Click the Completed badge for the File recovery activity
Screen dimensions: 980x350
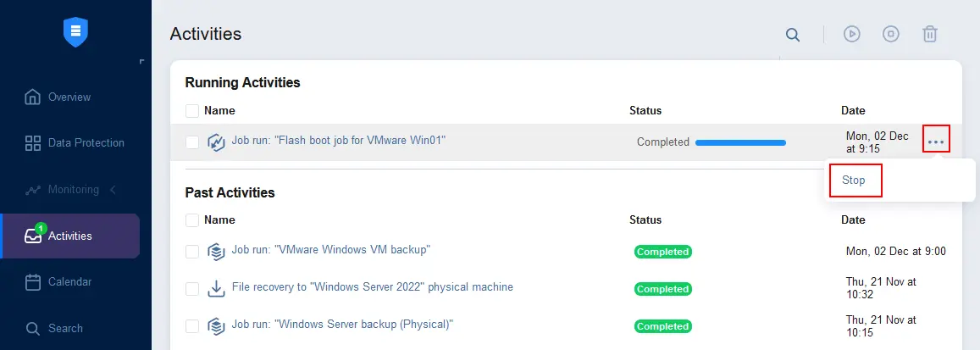point(663,289)
